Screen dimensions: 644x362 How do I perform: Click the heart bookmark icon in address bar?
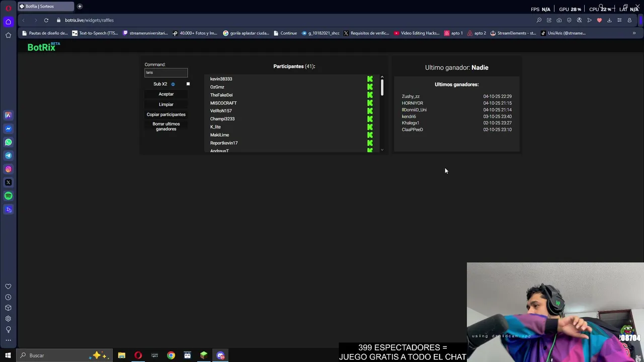pos(599,20)
